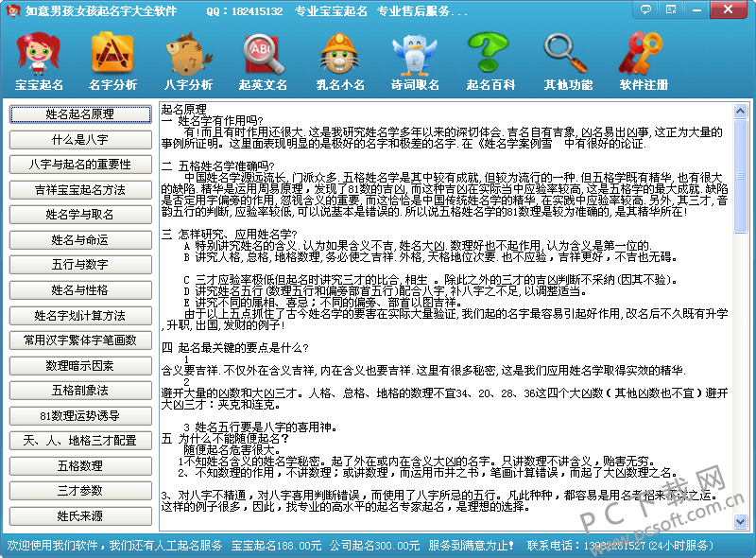View the 数理暗示因素 topic
Image resolution: width=756 pixels, height=558 pixels.
coord(80,366)
